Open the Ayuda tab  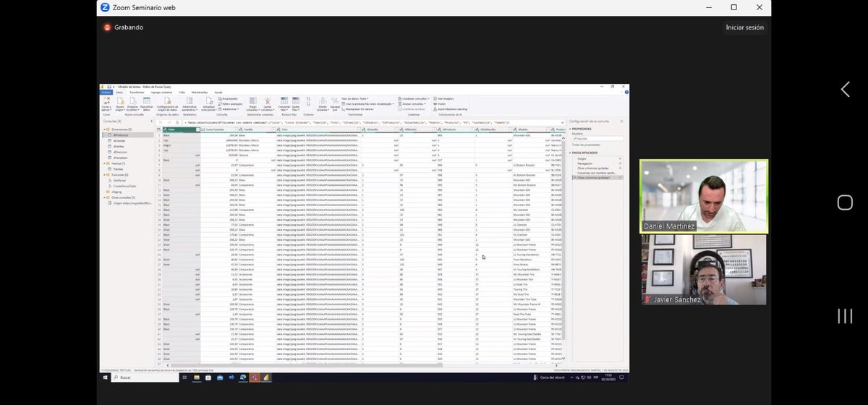tap(218, 93)
